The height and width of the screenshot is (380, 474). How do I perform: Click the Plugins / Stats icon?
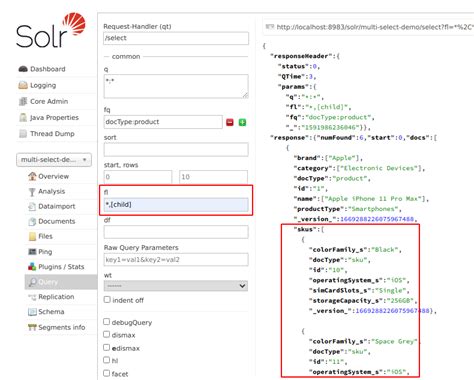(x=32, y=267)
